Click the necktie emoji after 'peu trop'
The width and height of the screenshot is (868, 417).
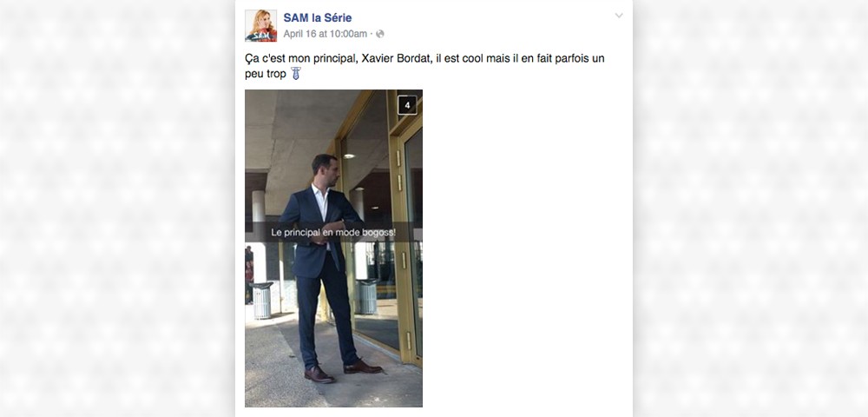(x=296, y=74)
